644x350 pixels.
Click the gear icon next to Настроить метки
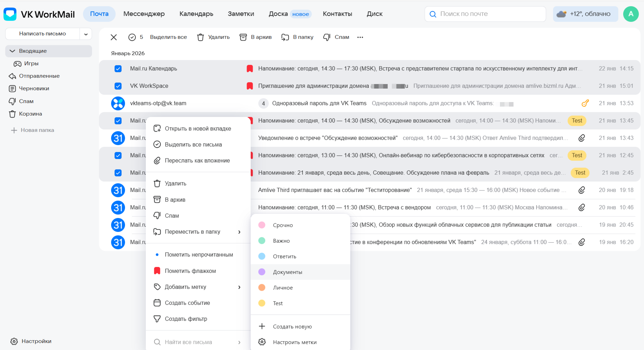[x=262, y=342]
